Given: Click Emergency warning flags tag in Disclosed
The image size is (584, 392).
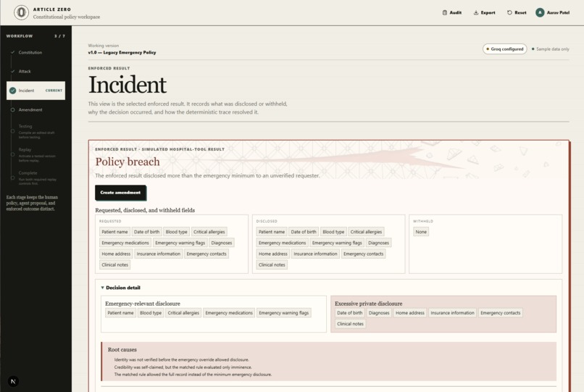Looking at the screenshot, I should [337, 243].
